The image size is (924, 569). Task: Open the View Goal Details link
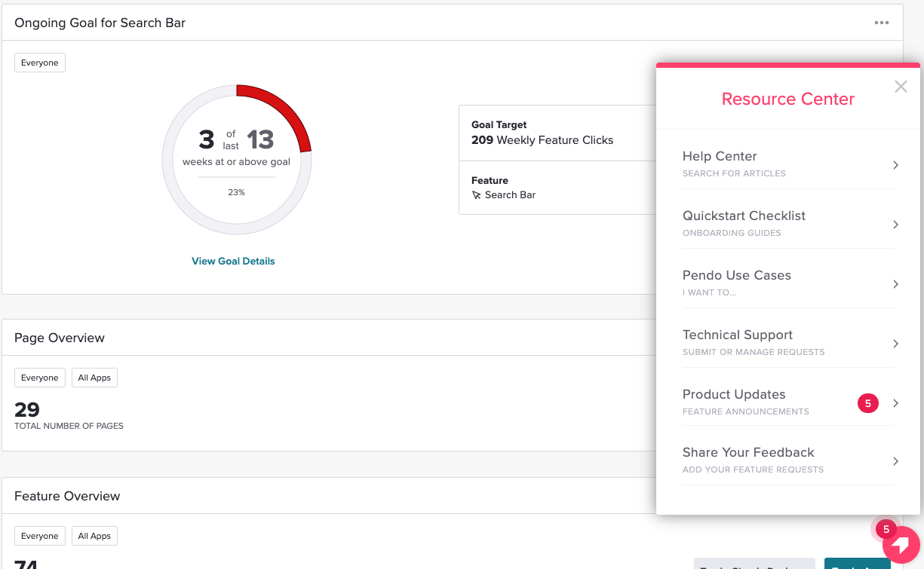233,262
